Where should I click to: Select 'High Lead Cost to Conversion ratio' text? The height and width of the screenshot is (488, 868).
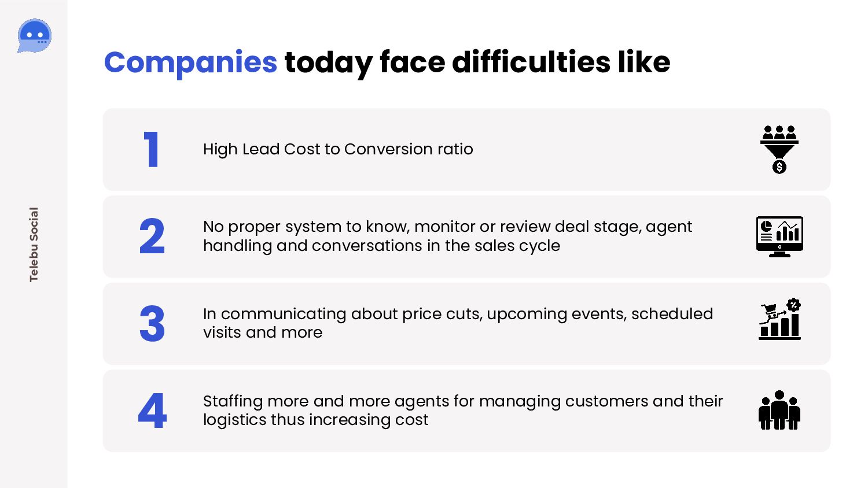point(338,149)
